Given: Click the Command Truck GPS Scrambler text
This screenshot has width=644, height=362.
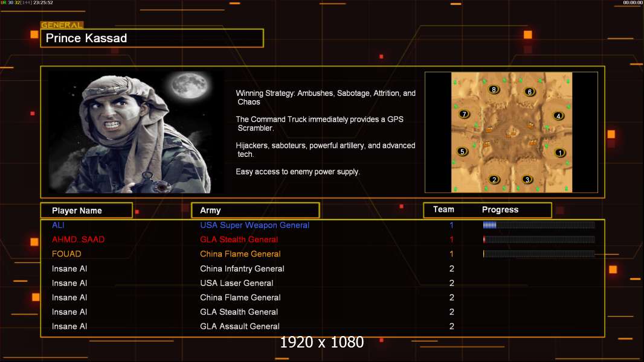Looking at the screenshot, I should (x=320, y=124).
